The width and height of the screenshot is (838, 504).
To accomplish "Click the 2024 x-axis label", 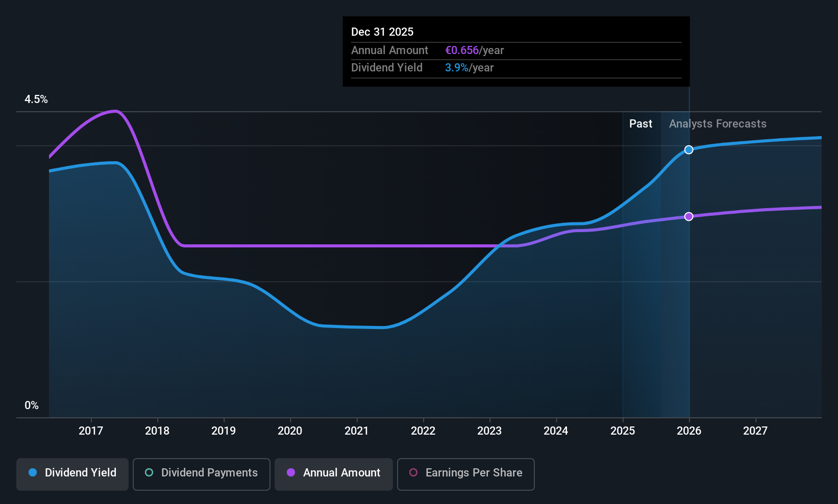I will click(x=556, y=431).
